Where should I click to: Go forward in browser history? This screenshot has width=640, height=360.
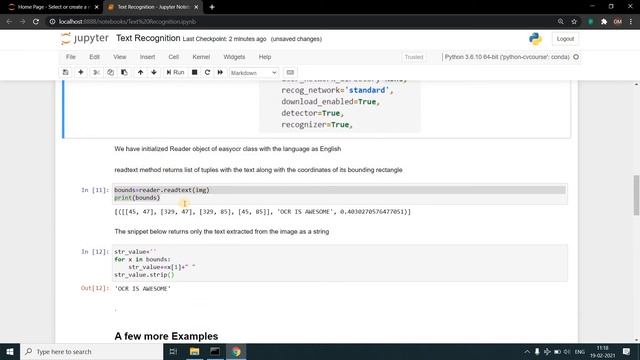pos(22,22)
